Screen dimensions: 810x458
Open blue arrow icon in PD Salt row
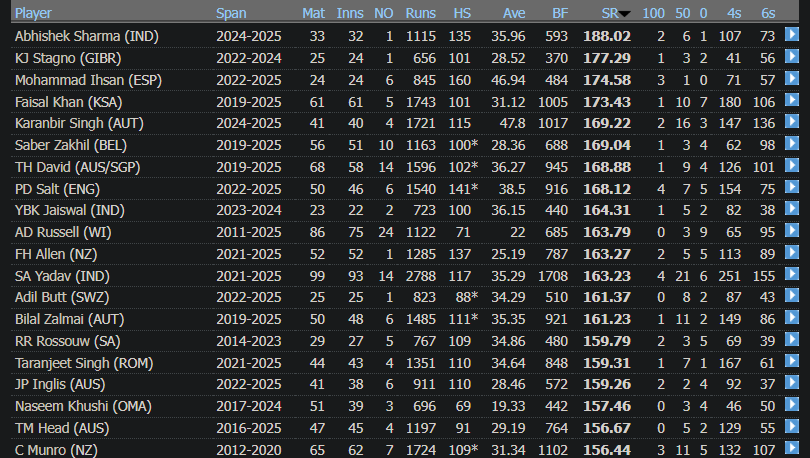tap(792, 188)
